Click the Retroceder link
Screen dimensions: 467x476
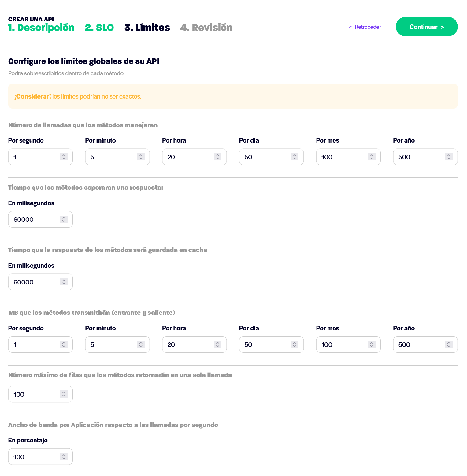(365, 27)
